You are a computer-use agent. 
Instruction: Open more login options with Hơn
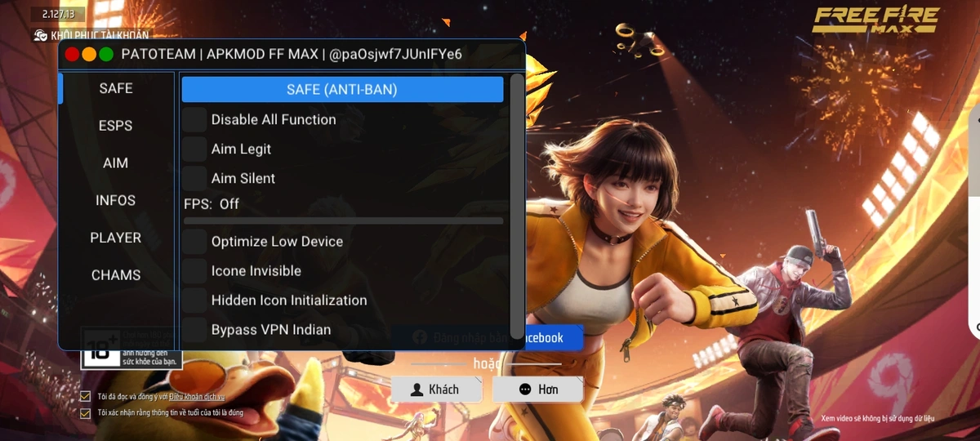[x=538, y=390]
